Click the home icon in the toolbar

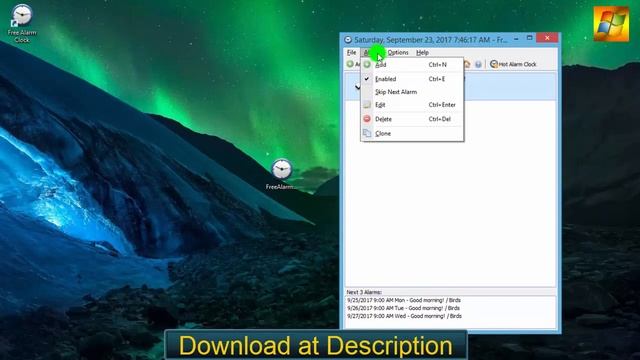point(467,64)
